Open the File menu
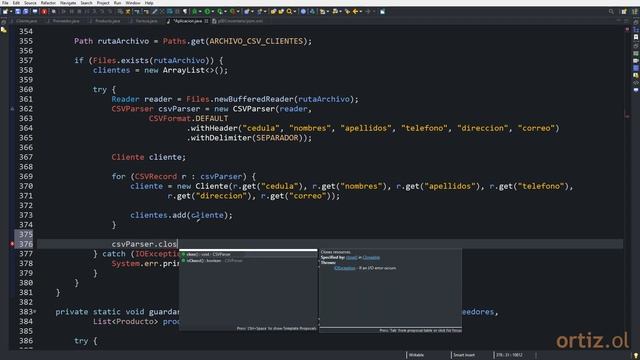 [5, 3]
